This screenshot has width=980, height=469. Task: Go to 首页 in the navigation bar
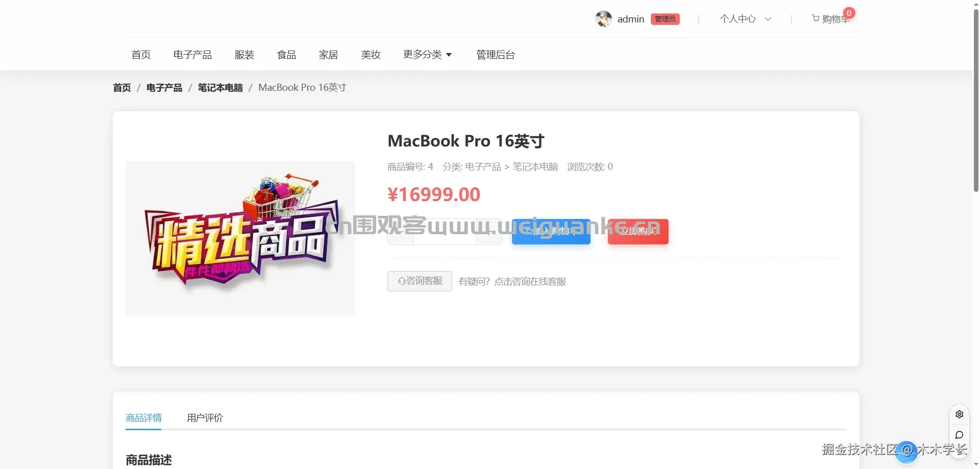[x=141, y=55]
